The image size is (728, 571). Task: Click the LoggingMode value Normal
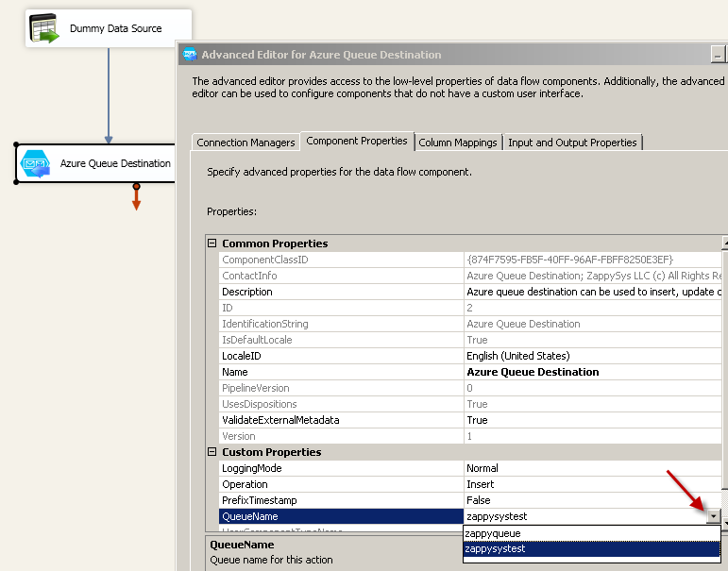[x=482, y=468]
